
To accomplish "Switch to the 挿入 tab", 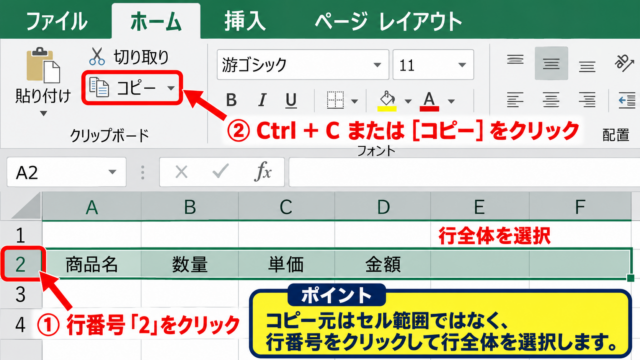I will tap(245, 21).
